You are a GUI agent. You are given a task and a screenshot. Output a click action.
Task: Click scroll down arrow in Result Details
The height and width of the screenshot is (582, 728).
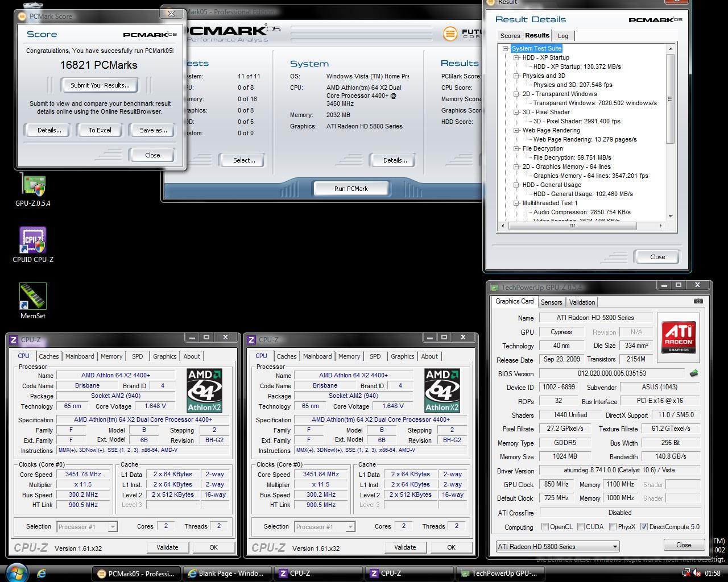click(671, 216)
